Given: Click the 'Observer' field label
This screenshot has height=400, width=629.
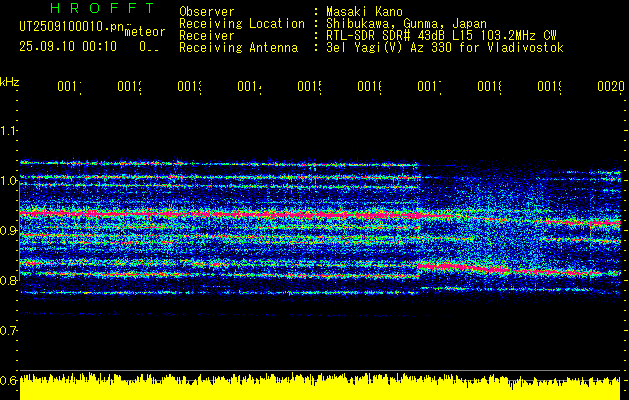Looking at the screenshot, I should (x=207, y=11).
